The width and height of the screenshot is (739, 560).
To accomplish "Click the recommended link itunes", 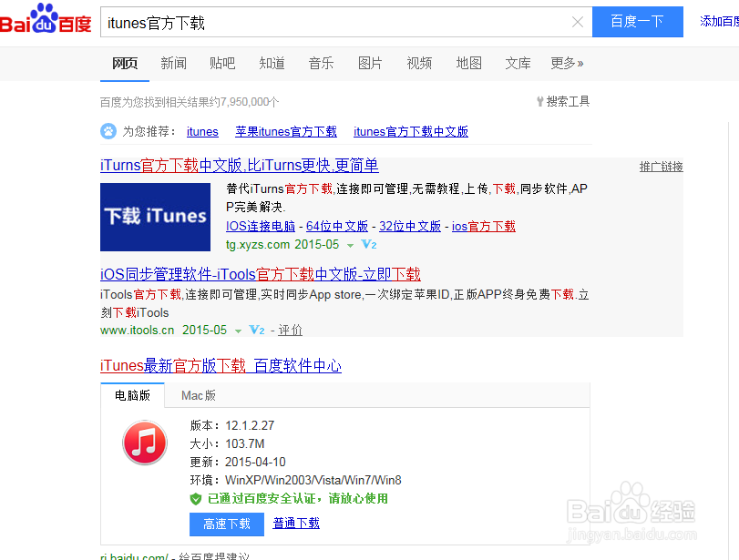I will pos(202,131).
